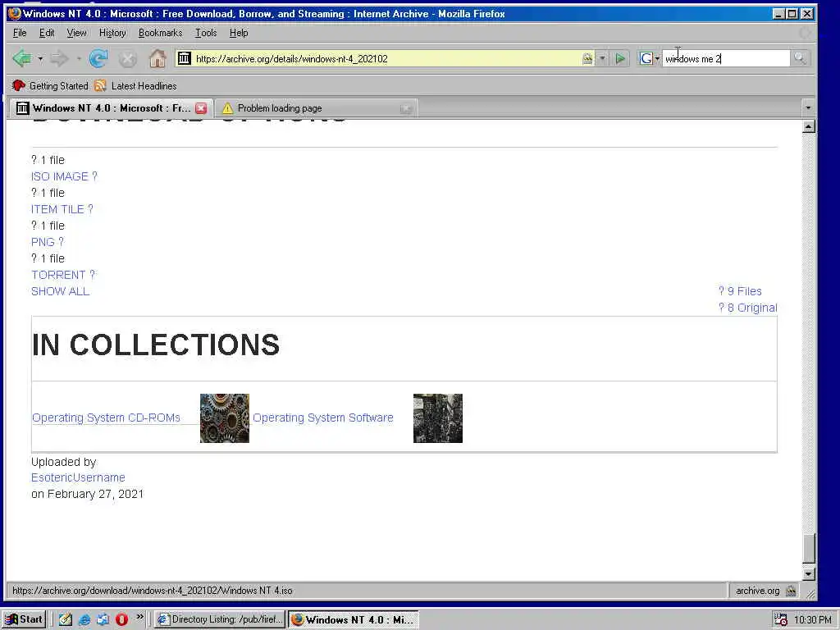This screenshot has width=840, height=630.
Task: Open the notepad quick launch icon
Action: point(66,620)
